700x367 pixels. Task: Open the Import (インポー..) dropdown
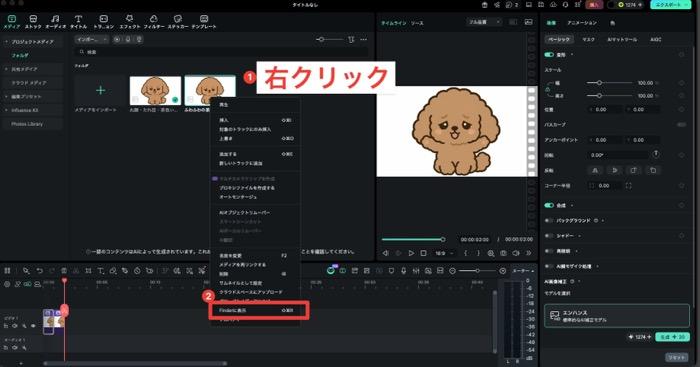92,40
